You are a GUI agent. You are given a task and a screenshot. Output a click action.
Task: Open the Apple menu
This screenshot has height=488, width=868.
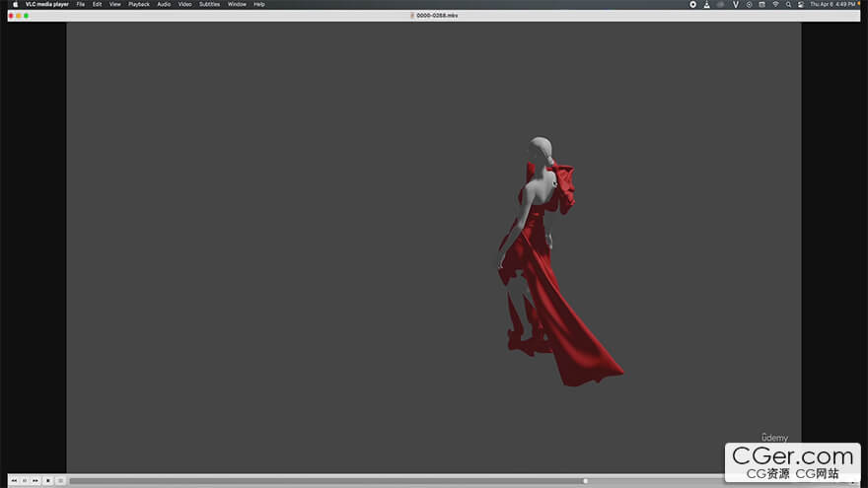pyautogui.click(x=15, y=4)
